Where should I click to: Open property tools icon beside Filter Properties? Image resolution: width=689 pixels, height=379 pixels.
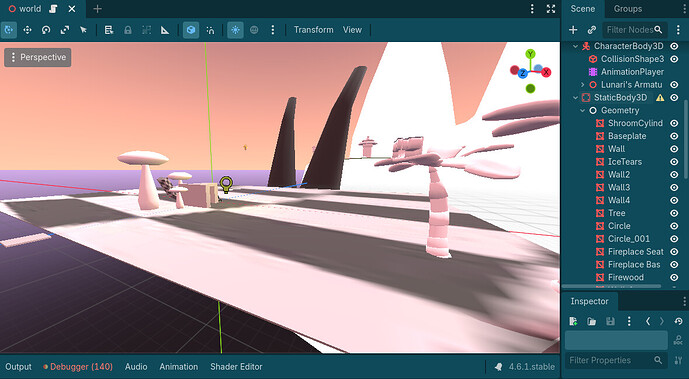pos(678,360)
